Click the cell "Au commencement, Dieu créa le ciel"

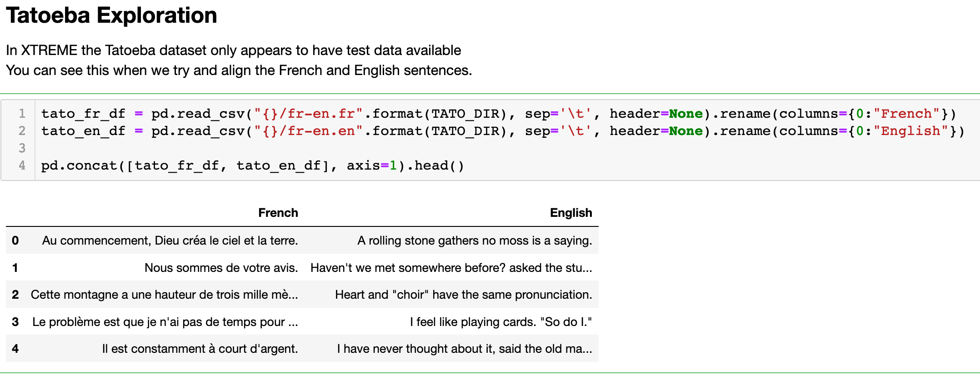pos(170,241)
